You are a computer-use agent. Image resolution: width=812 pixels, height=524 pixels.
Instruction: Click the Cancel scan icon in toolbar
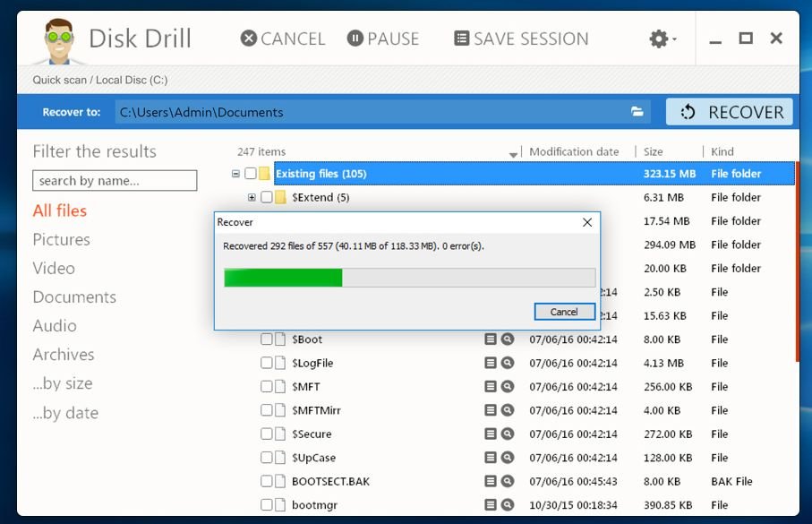(249, 39)
